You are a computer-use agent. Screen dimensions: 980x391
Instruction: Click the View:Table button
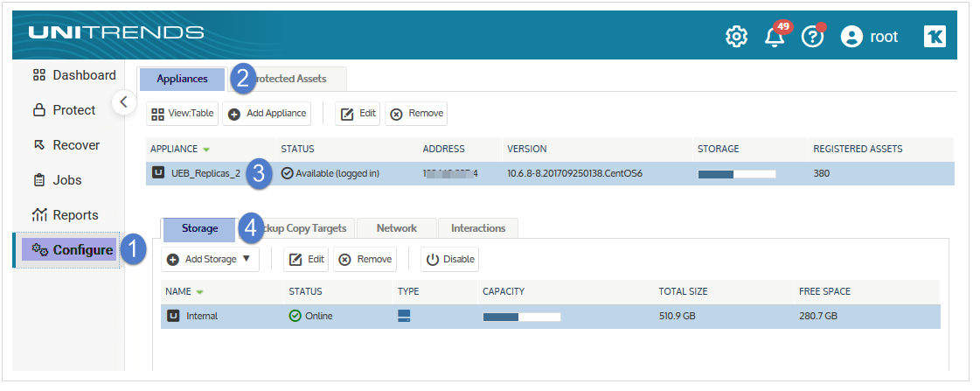click(x=183, y=114)
